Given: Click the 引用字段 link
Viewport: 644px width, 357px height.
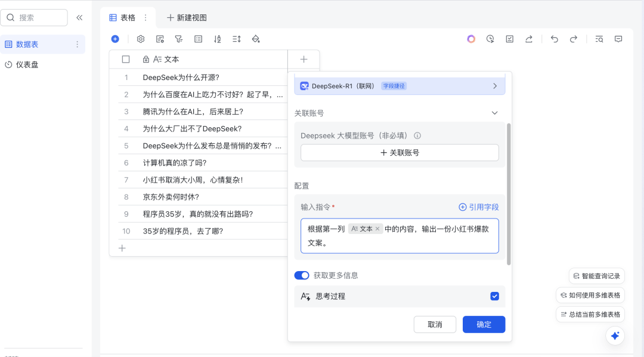Looking at the screenshot, I should 479,207.
